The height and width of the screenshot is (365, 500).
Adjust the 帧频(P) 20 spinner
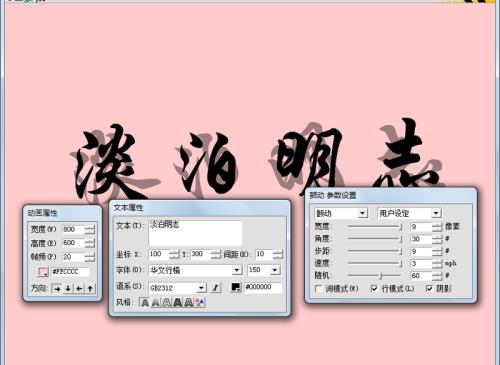tap(90, 257)
